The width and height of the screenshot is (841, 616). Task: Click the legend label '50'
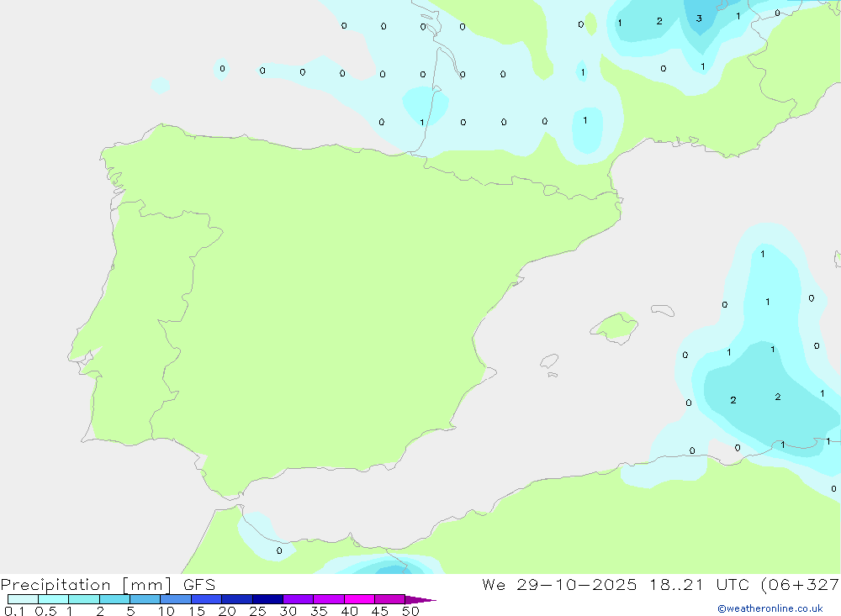click(x=411, y=611)
